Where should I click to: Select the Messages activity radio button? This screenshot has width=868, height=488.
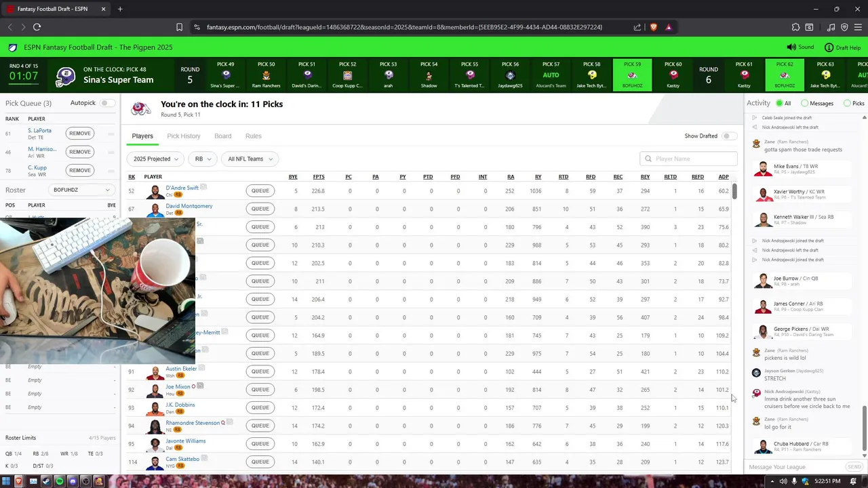pyautogui.click(x=804, y=104)
